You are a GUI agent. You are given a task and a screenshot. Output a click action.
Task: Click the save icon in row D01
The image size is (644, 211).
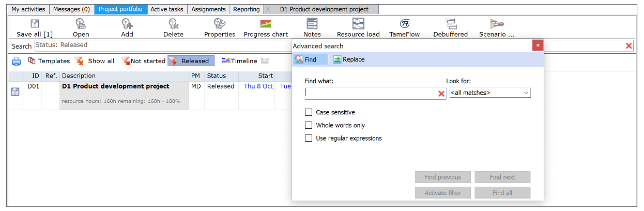coord(16,92)
